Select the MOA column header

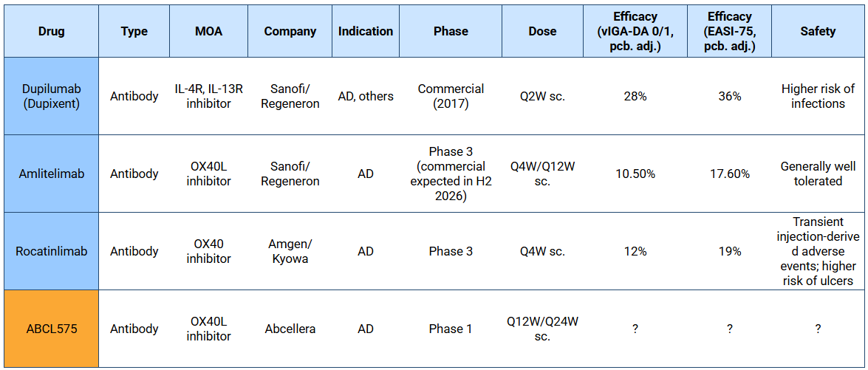coord(208,31)
